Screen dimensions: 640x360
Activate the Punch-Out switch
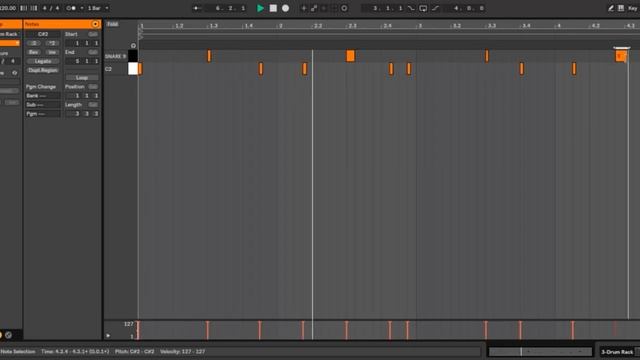[435, 8]
